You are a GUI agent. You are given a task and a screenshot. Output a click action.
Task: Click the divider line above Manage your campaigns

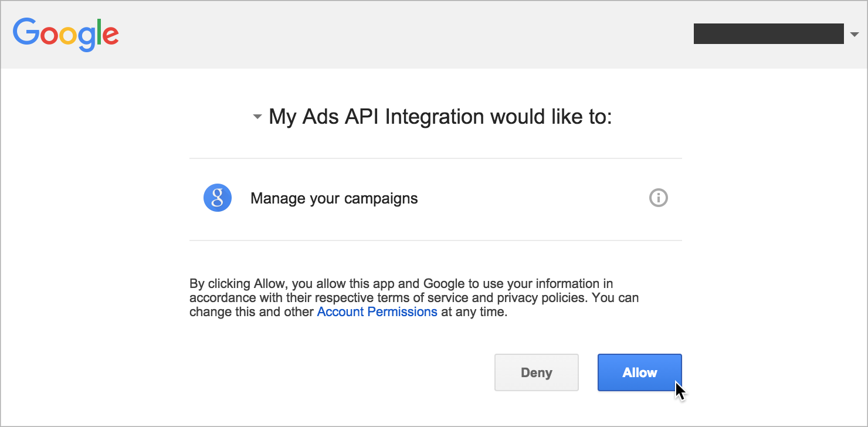pos(436,158)
